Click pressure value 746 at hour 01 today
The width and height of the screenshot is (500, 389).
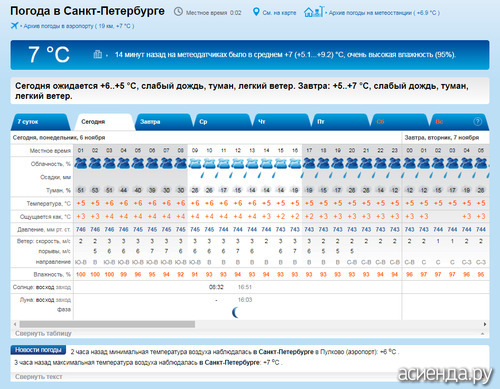(x=81, y=229)
